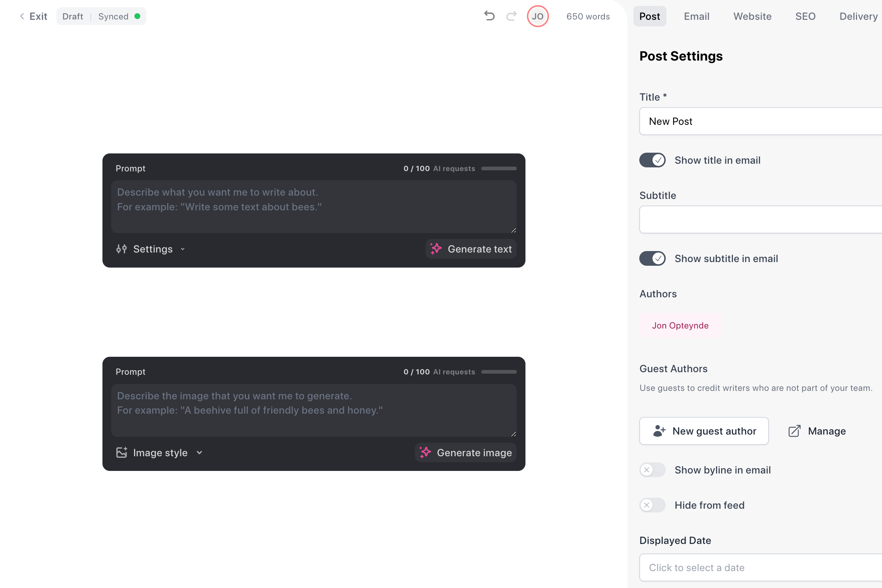Turn off Show subtitle in email
The width and height of the screenshot is (882, 588).
652,258
